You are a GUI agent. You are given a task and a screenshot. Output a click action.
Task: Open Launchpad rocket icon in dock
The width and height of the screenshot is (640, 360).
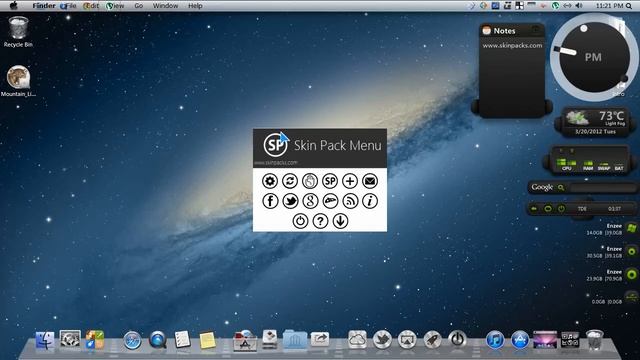pyautogui.click(x=432, y=340)
